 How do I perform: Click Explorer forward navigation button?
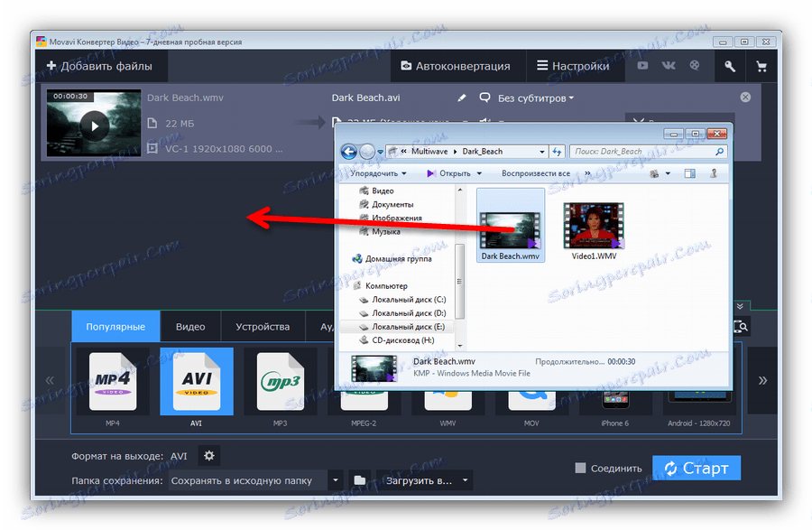coord(367,152)
